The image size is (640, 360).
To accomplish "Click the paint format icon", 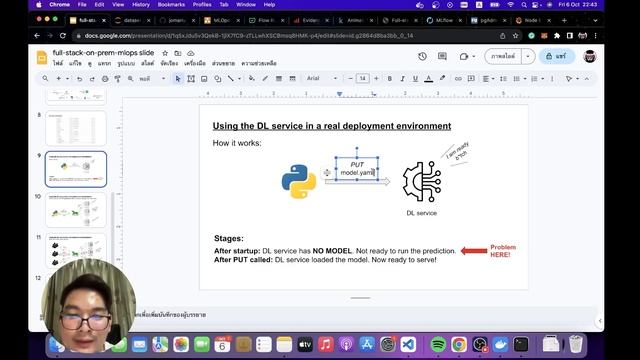I will [x=118, y=79].
